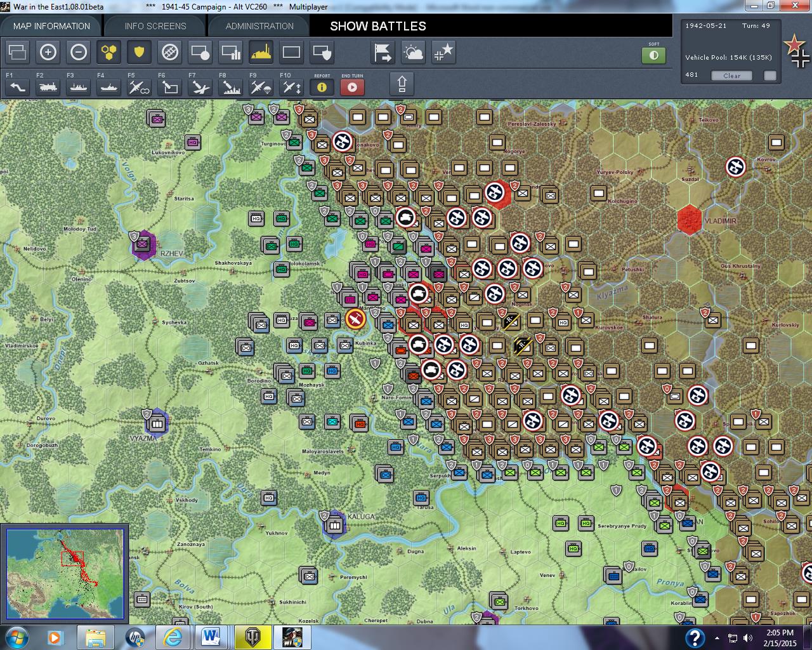Click the up arrow toolbar button
This screenshot has height=650, width=812.
(x=402, y=84)
